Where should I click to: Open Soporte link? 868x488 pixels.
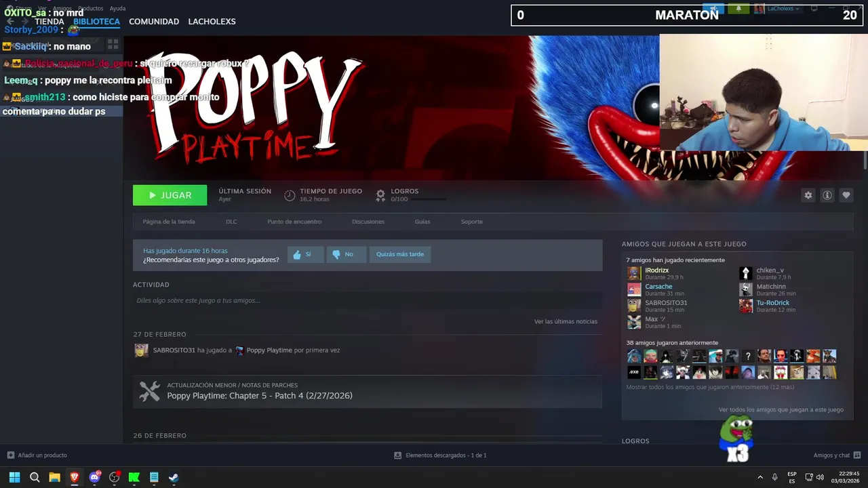(x=472, y=222)
